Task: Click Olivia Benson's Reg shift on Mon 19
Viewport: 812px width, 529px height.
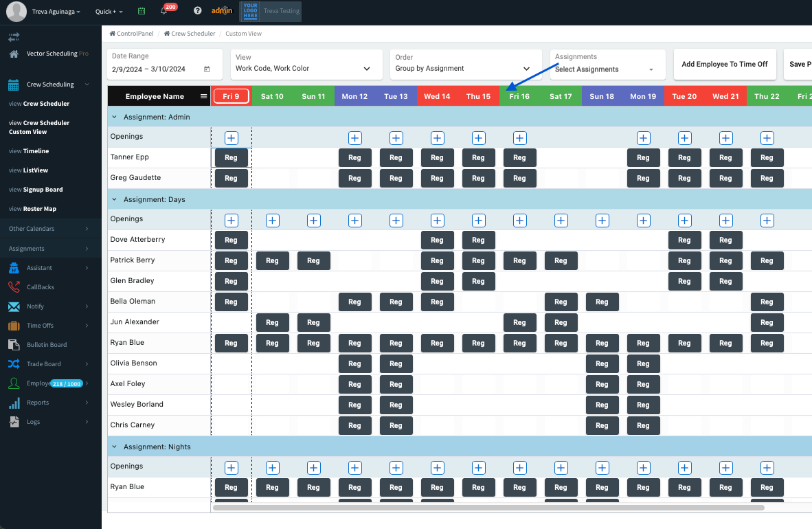Action: click(643, 363)
